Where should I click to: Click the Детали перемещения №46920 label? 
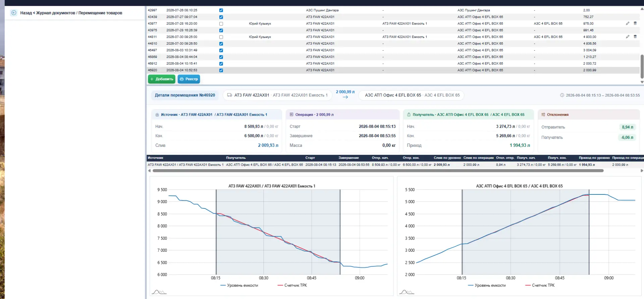click(x=185, y=95)
